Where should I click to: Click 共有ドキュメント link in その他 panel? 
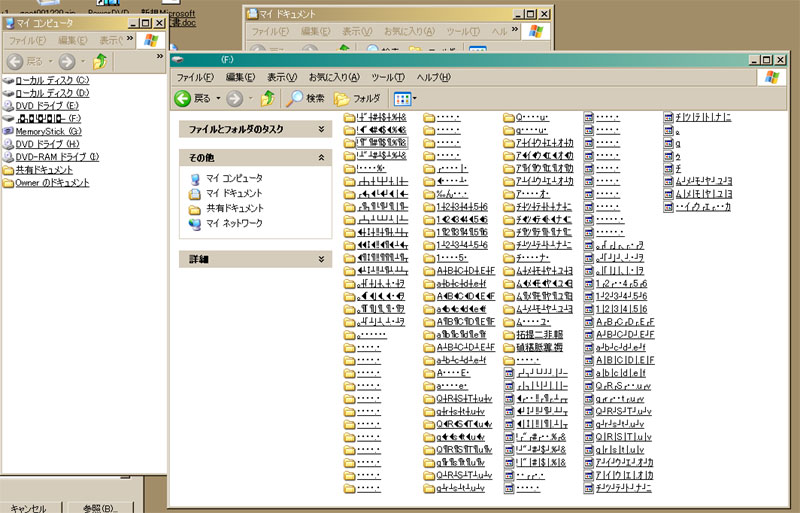coord(235,208)
